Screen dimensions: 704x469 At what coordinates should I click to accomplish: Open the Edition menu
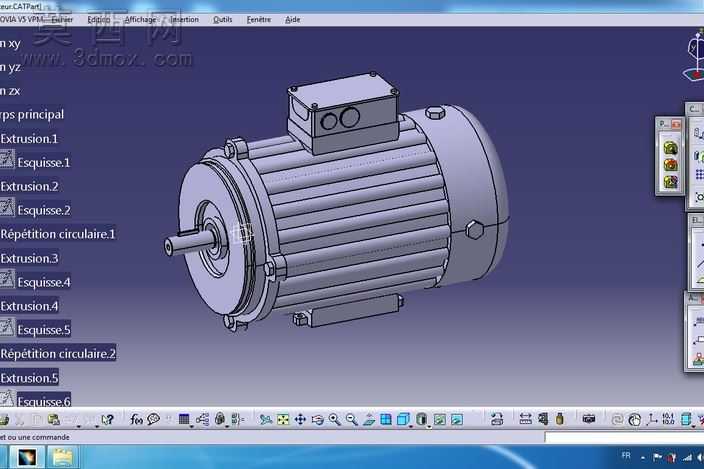(98, 20)
